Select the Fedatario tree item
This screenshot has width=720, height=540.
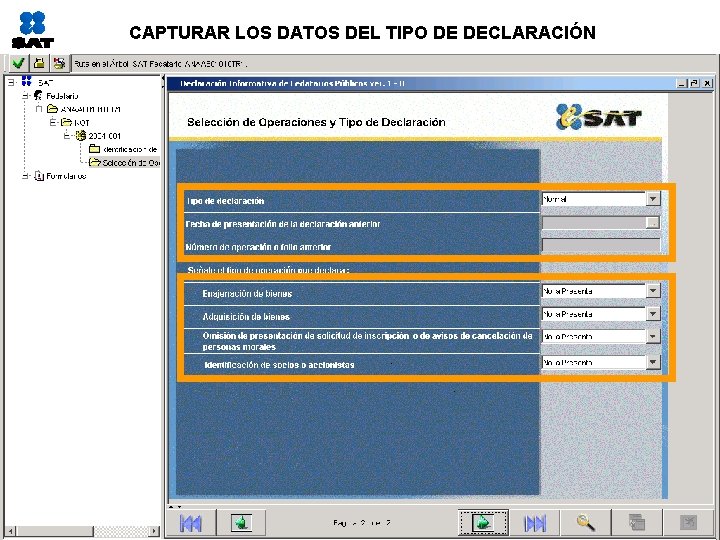coord(62,96)
